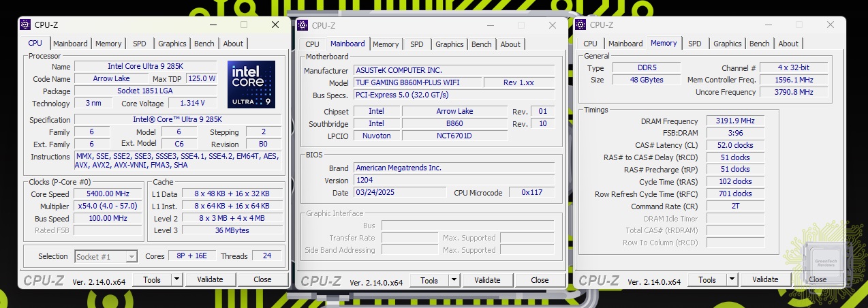Click the Intel Core Ultra 9 logo
868x308 pixels.
pyautogui.click(x=251, y=84)
